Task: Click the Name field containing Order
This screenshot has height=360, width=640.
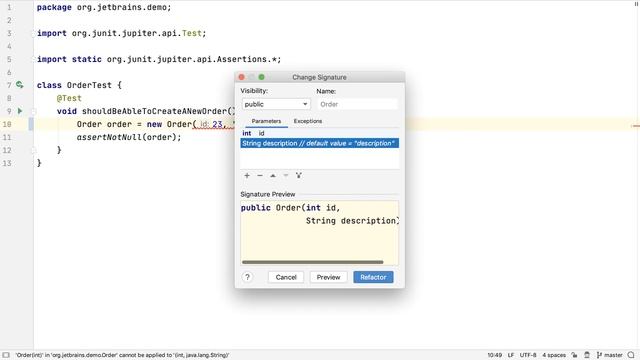Action: [x=357, y=104]
